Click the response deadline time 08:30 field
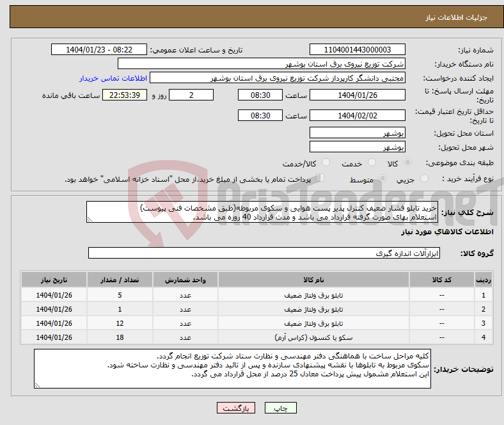The height and width of the screenshot is (425, 504). coord(260,95)
